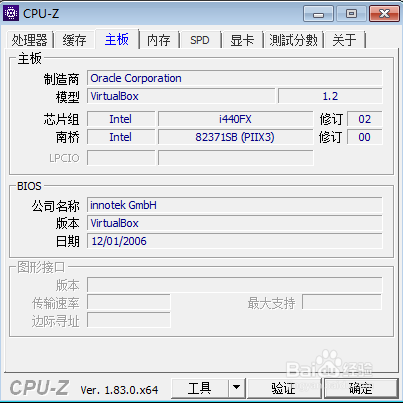The width and height of the screenshot is (403, 403).
Task: Click the southbridge vendor Intel field
Action: [121, 137]
